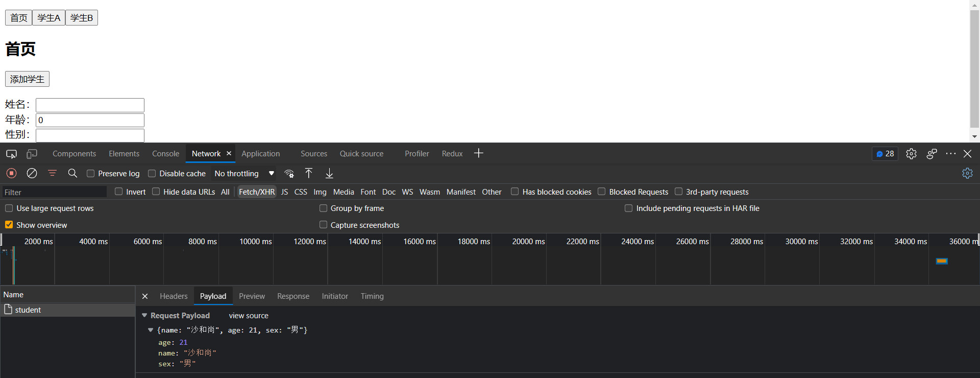This screenshot has width=980, height=378.
Task: Click the 姓名 input field
Action: [90, 105]
